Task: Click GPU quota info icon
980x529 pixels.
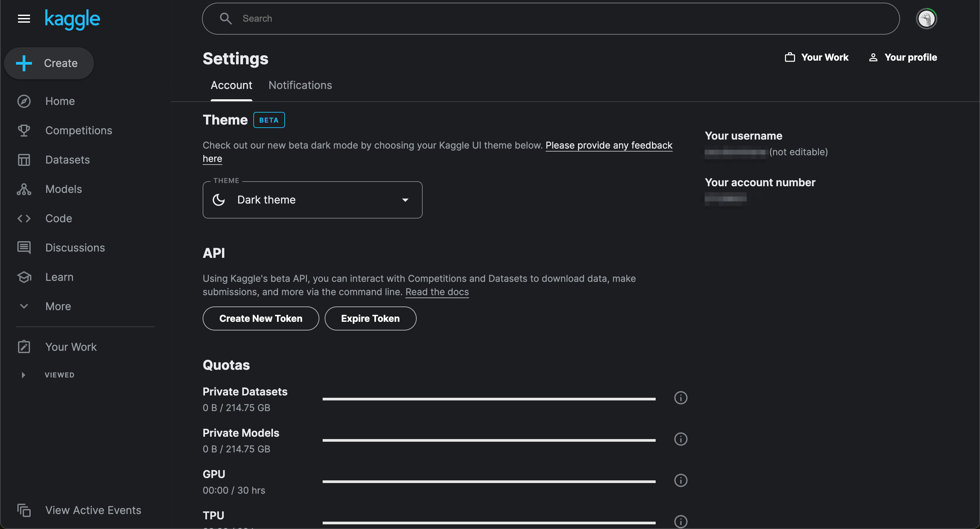Action: pos(681,480)
